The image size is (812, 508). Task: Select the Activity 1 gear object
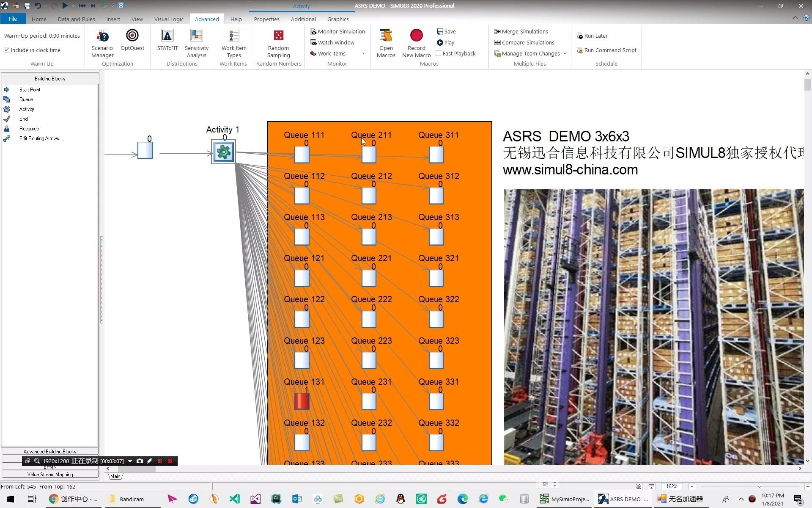click(223, 152)
